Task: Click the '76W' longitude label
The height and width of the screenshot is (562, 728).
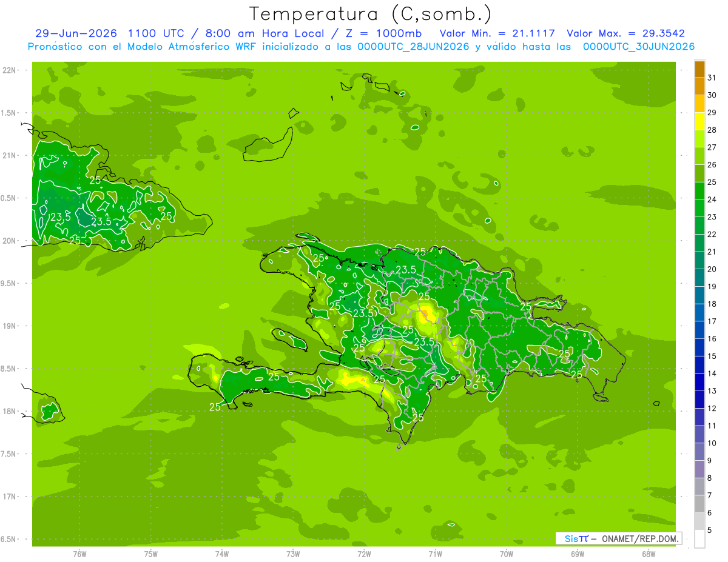Action: click(79, 554)
